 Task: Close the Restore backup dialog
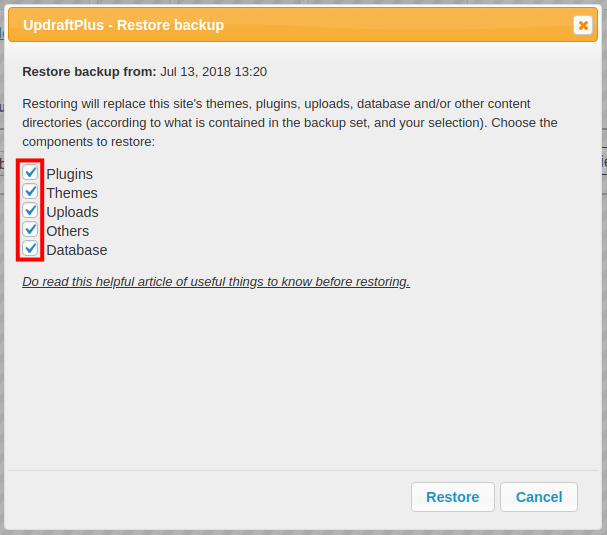pyautogui.click(x=583, y=25)
